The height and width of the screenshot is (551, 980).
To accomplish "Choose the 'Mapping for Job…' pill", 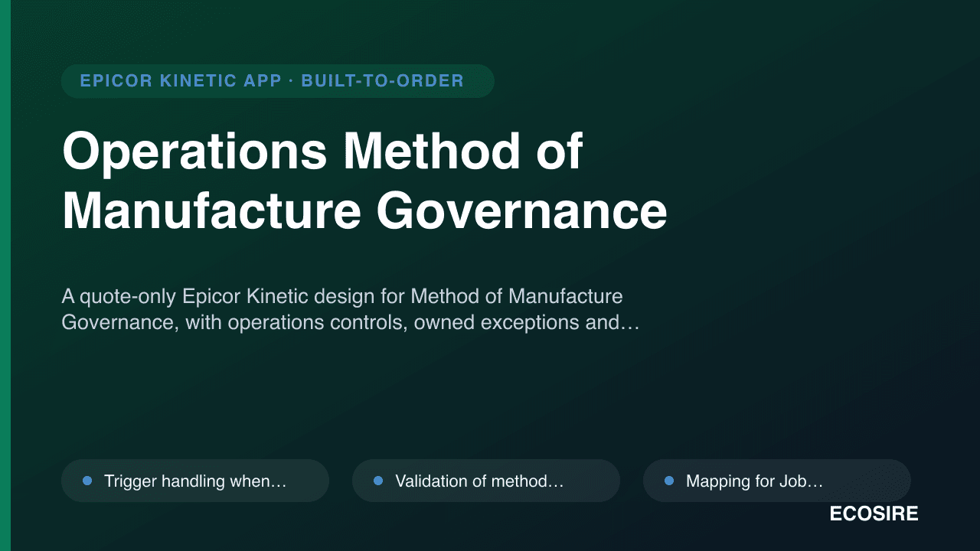I will click(x=777, y=481).
